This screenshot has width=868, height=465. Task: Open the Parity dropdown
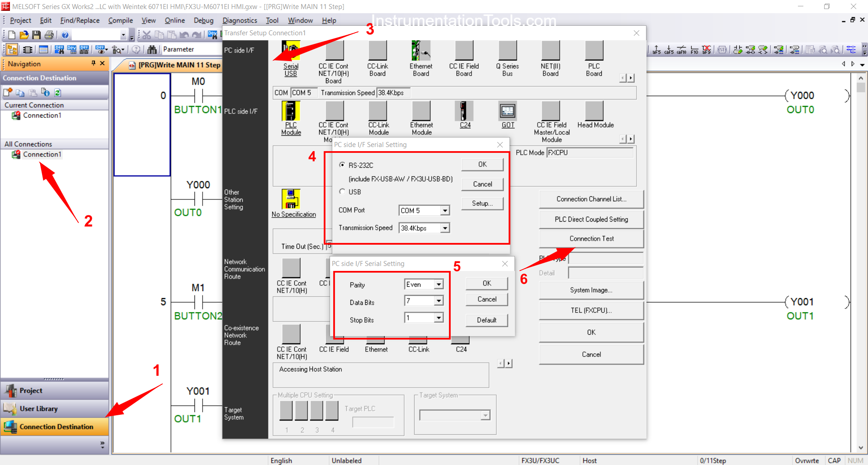439,284
